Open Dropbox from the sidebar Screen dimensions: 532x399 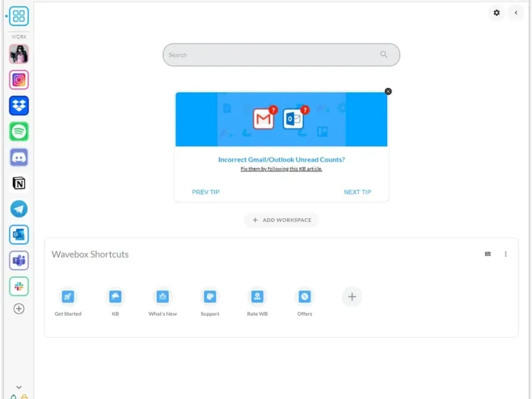point(19,106)
